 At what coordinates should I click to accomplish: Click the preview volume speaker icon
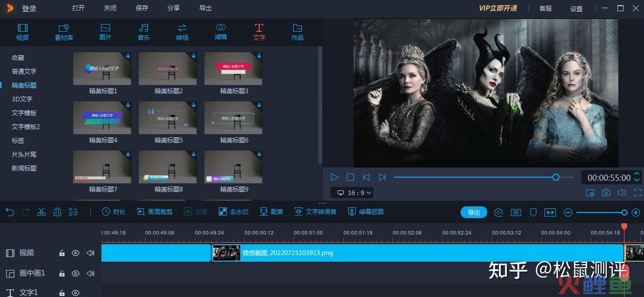tap(622, 193)
